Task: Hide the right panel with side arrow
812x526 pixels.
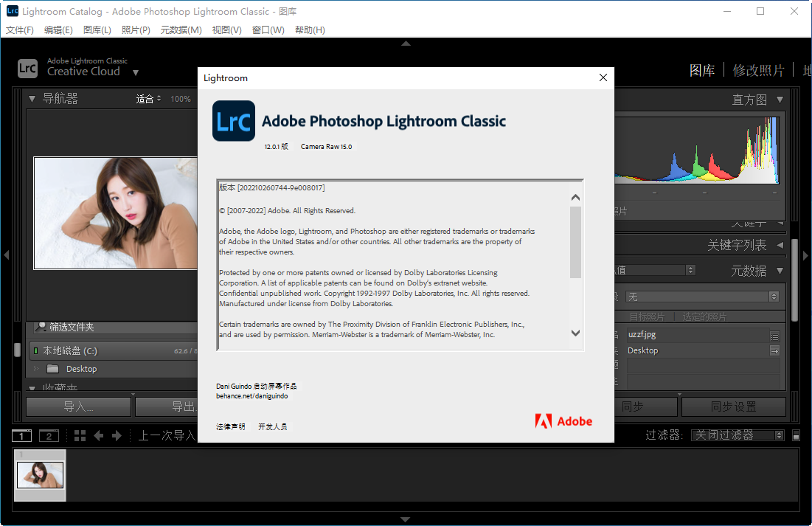Action: (806, 255)
